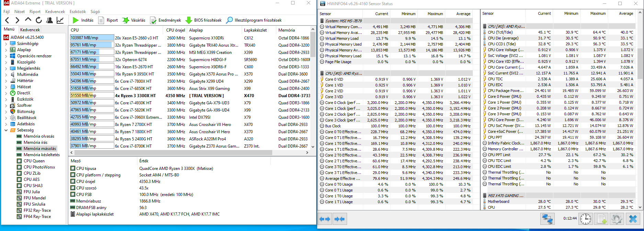Start benchmark with Indítás button

83,20
